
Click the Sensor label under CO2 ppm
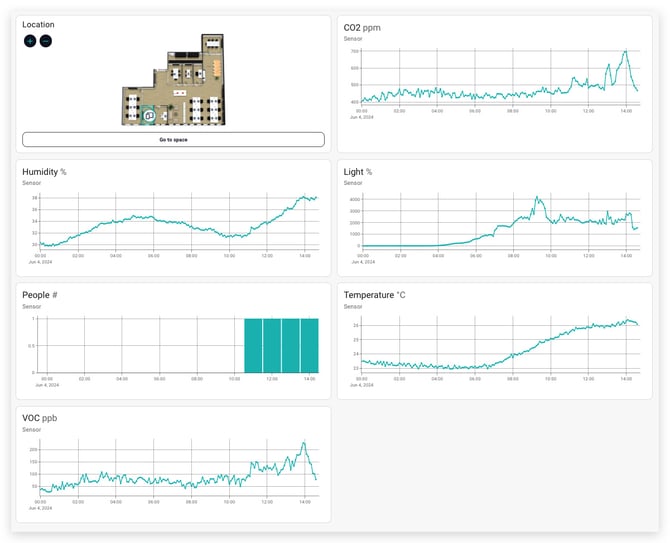tap(353, 38)
